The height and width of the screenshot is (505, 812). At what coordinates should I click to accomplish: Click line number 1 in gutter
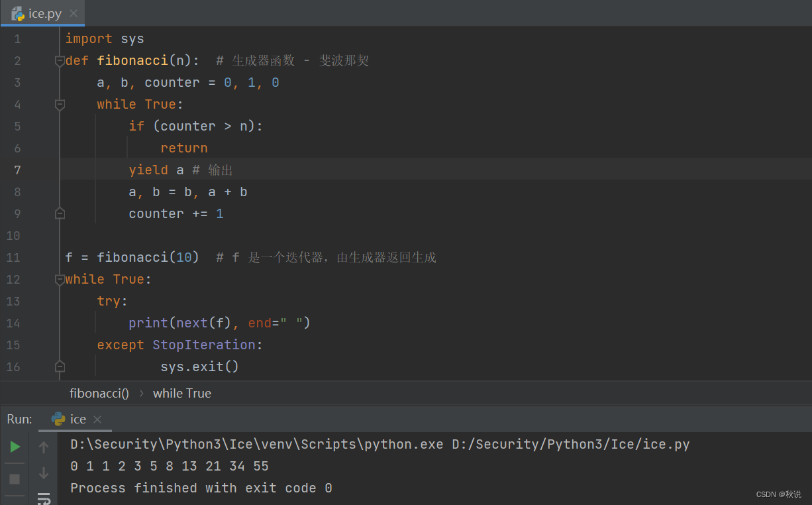[17, 39]
